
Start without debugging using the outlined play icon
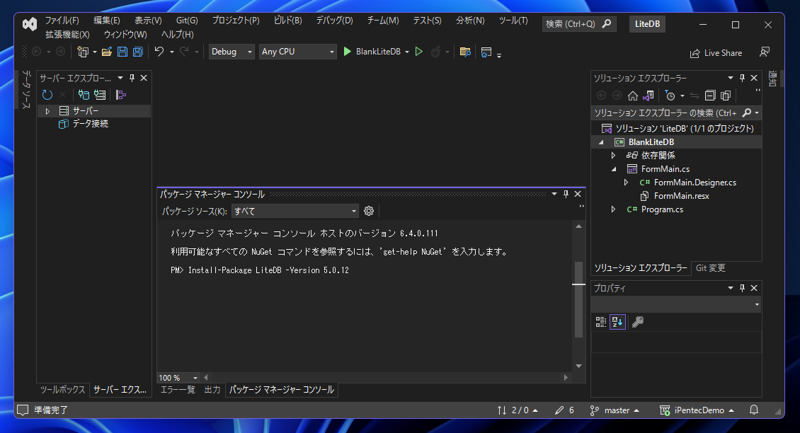(x=419, y=52)
